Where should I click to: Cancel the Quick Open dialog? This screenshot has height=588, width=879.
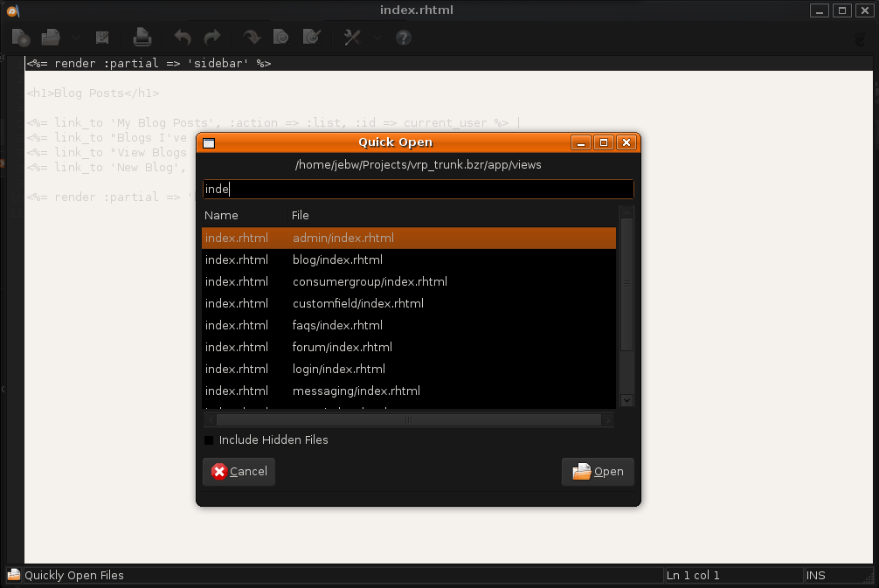click(239, 472)
